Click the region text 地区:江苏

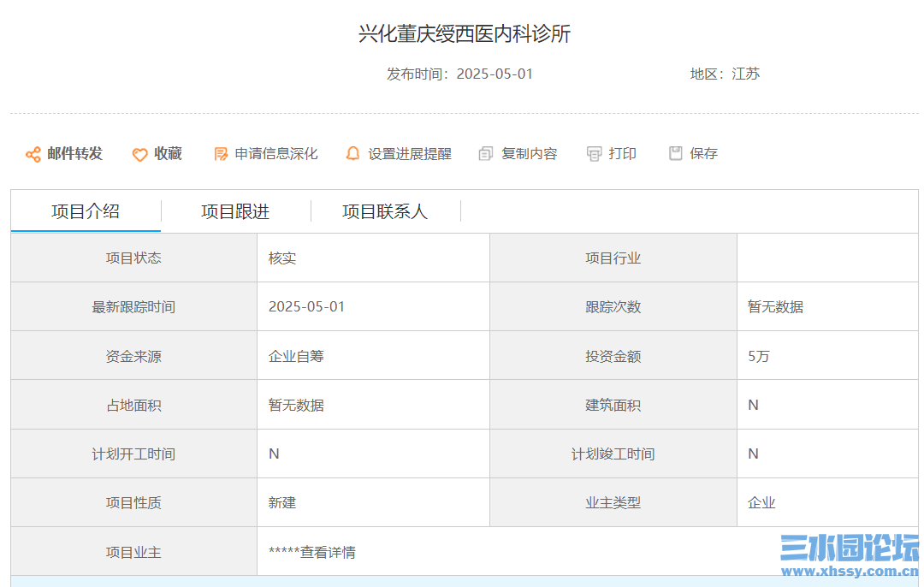click(x=725, y=74)
